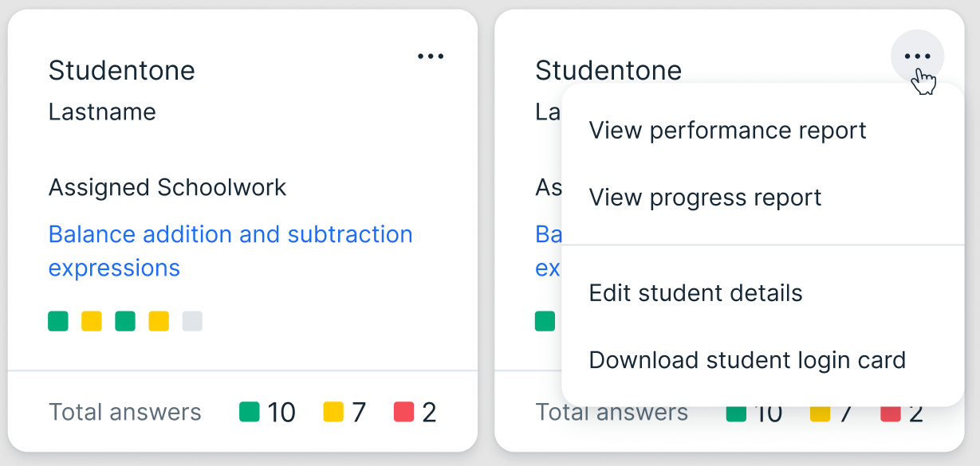Download student login card from menu
Screen dimensions: 980x466
coord(747,360)
